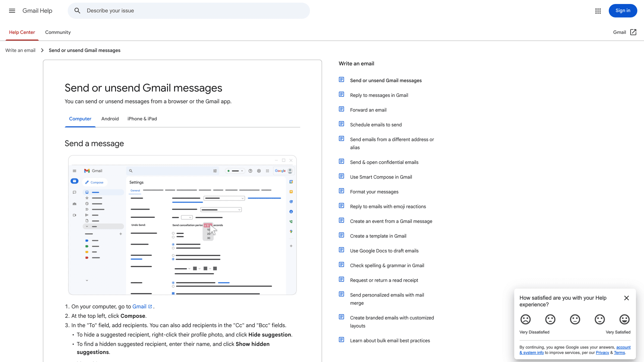Navigate to Write an email breadcrumb
This screenshot has width=644, height=362.
pyautogui.click(x=20, y=50)
